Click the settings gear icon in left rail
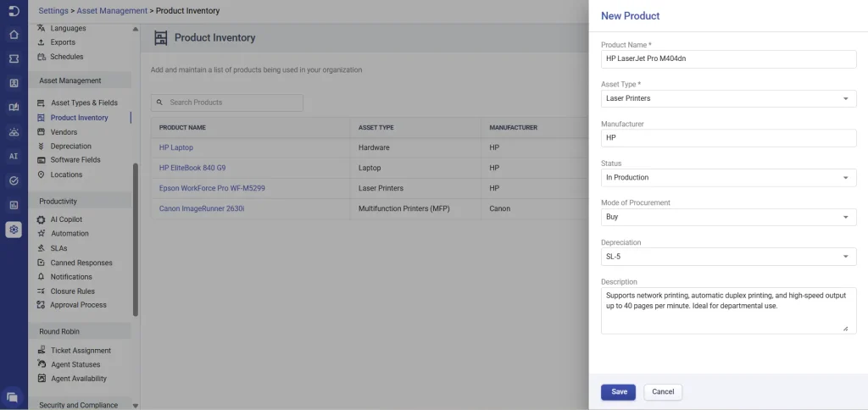868x410 pixels. coord(14,229)
